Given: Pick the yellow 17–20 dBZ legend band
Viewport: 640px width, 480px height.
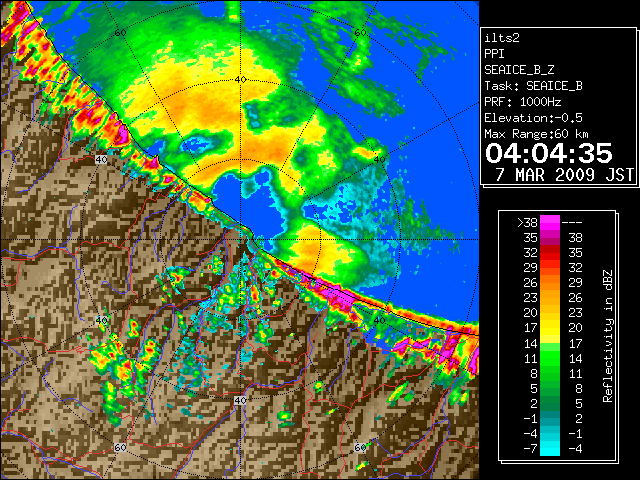Looking at the screenshot, I should 550,328.
